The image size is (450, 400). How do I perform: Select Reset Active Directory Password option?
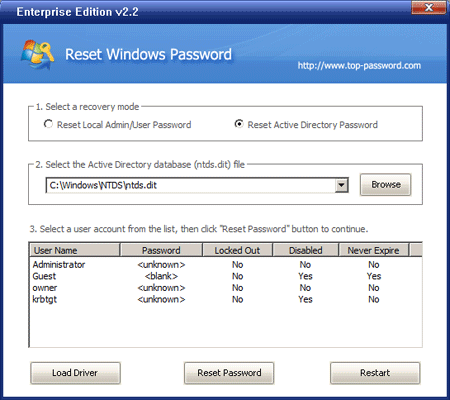tap(239, 124)
